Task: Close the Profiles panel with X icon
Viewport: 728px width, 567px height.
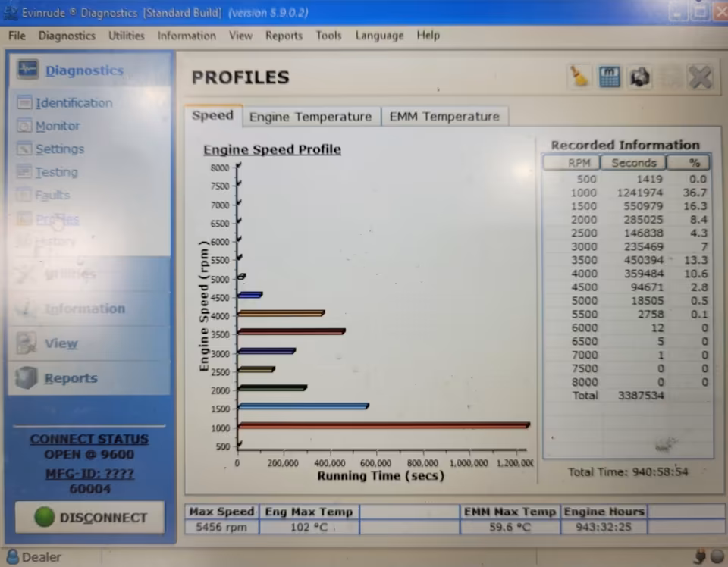Action: pyautogui.click(x=700, y=77)
